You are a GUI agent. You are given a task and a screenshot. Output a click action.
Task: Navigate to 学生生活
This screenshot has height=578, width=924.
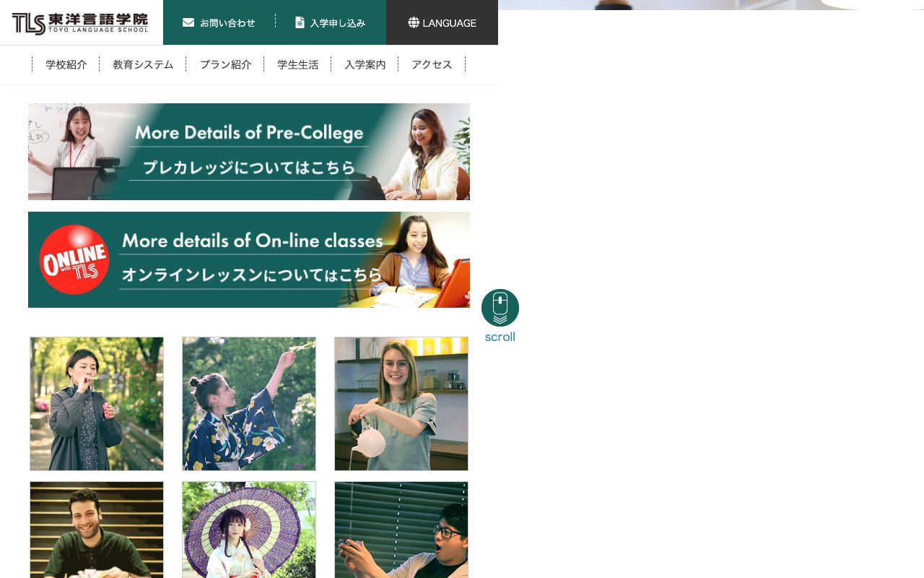[298, 64]
